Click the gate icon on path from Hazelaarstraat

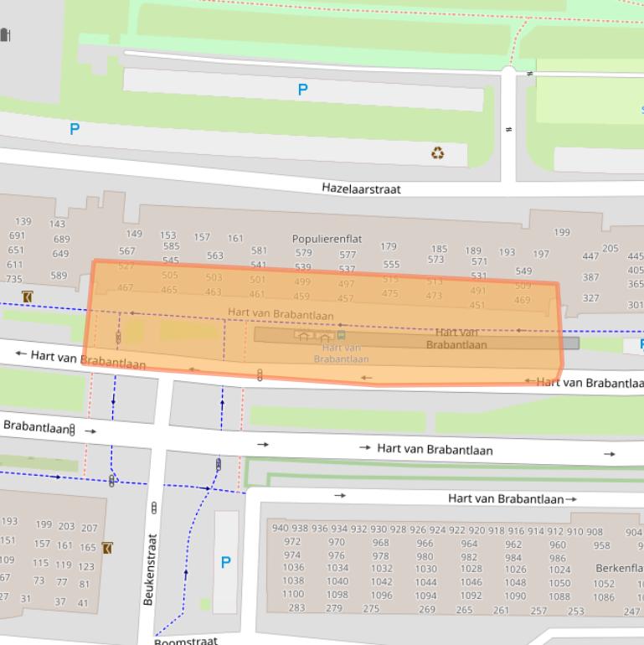point(510,130)
